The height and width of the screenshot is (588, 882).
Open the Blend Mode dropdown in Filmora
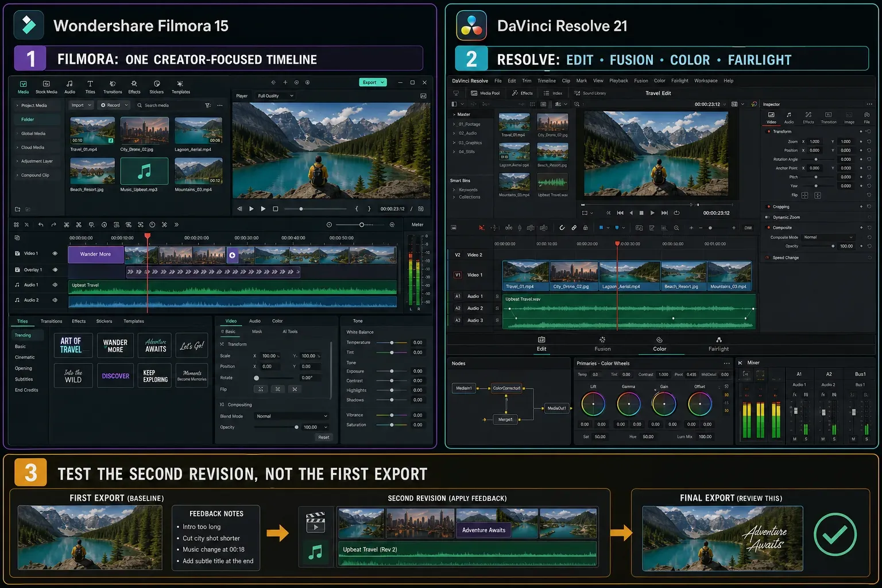pyautogui.click(x=292, y=416)
